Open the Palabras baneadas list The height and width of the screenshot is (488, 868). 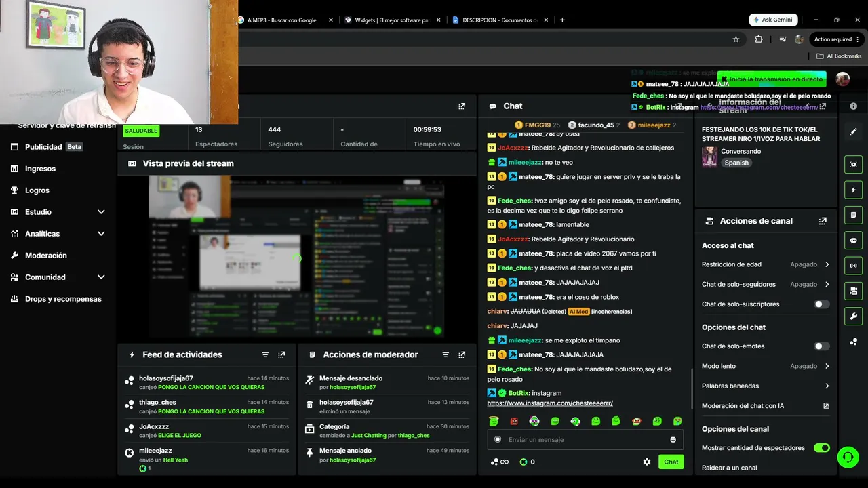coord(766,386)
